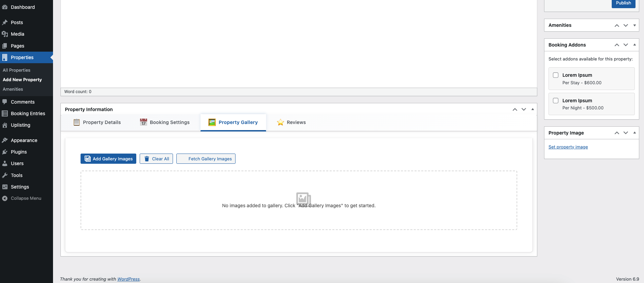The image size is (644, 283).
Task: Move Amenities panel down
Action: (x=626, y=25)
